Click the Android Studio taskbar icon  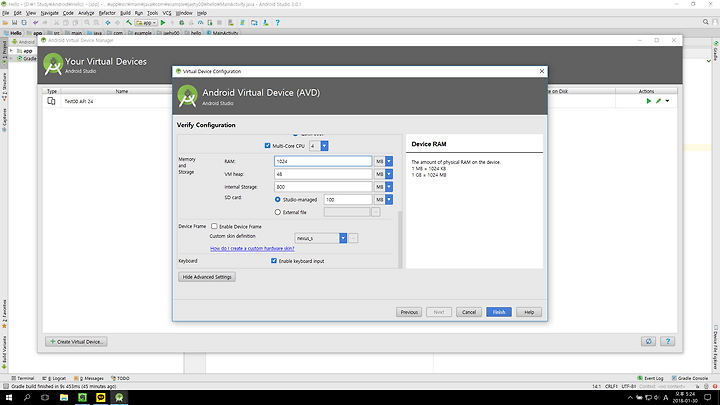point(119,398)
